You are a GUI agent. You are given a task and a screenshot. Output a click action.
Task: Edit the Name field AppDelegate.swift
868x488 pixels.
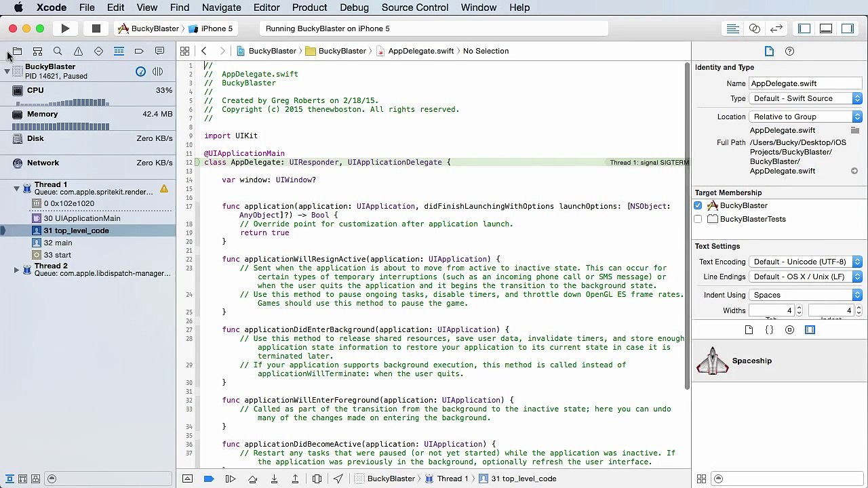pos(806,83)
